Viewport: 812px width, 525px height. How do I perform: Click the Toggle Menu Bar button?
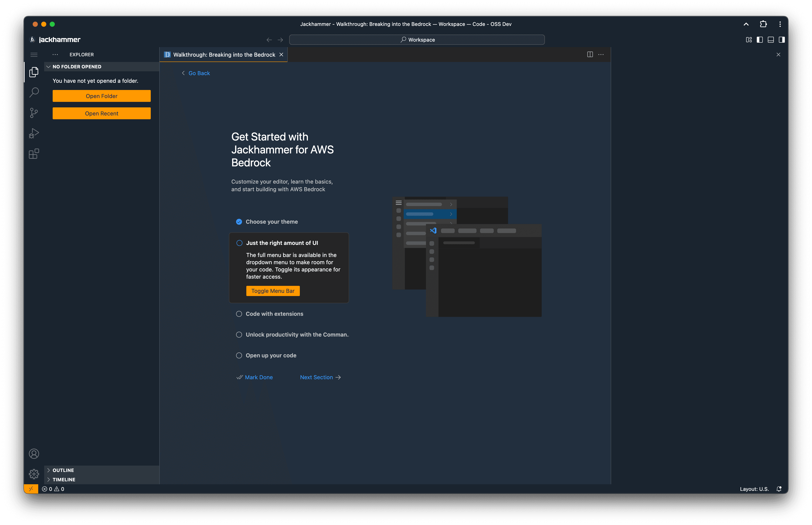click(x=273, y=291)
